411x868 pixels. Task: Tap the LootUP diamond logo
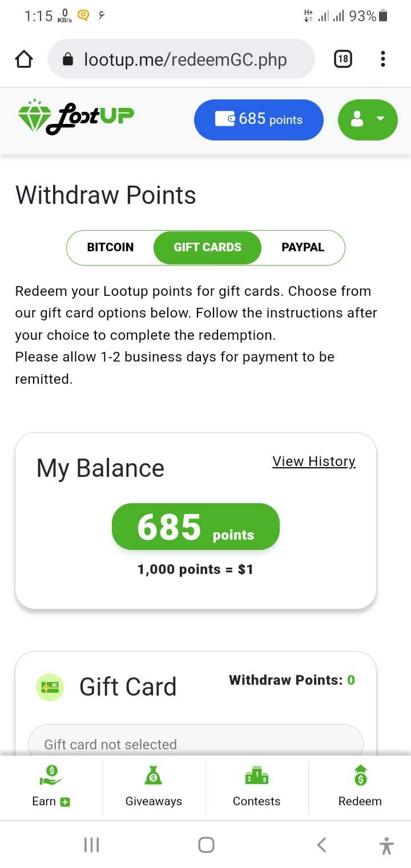76,117
